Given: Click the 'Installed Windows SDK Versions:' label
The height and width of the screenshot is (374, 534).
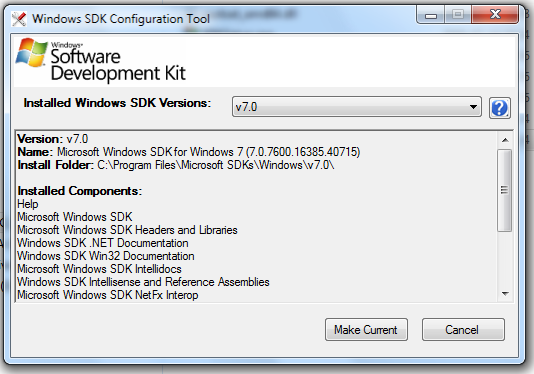Looking at the screenshot, I should point(117,103).
